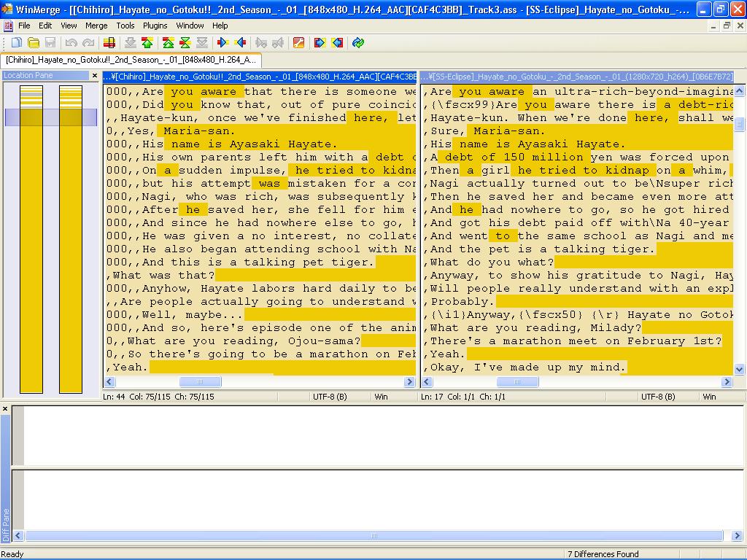Viewport: 747px width, 560px height.
Task: Open the View menu
Action: [x=69, y=26]
